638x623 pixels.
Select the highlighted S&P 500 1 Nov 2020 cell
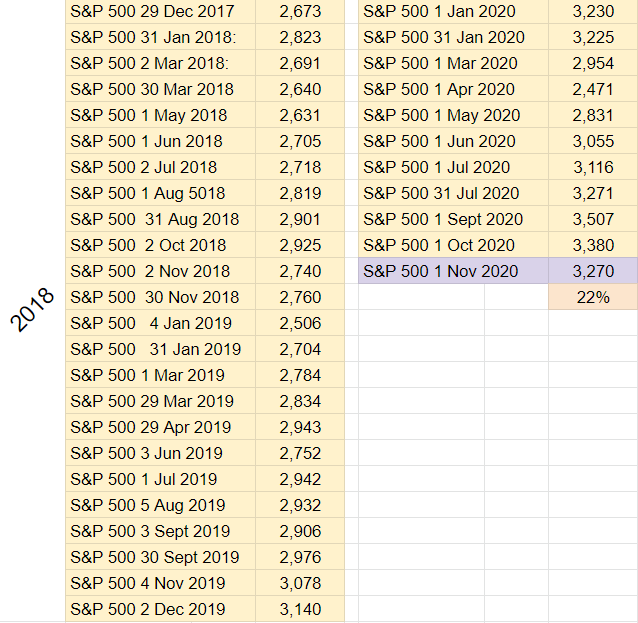(x=453, y=271)
